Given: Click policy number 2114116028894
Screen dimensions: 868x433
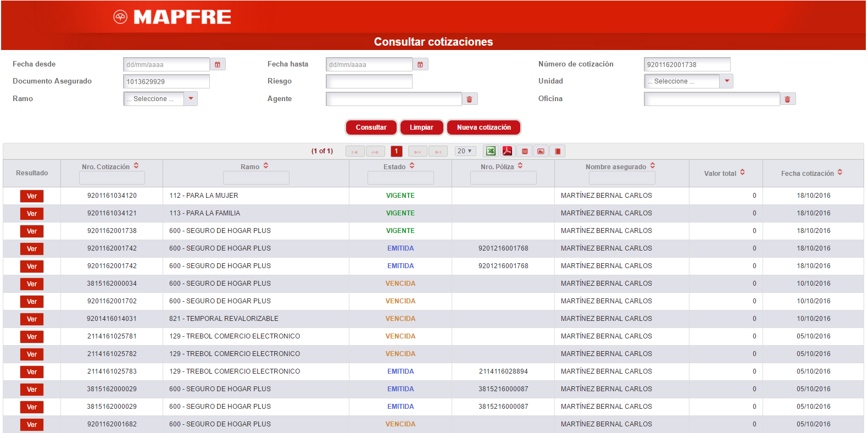Looking at the screenshot, I should [x=503, y=371].
